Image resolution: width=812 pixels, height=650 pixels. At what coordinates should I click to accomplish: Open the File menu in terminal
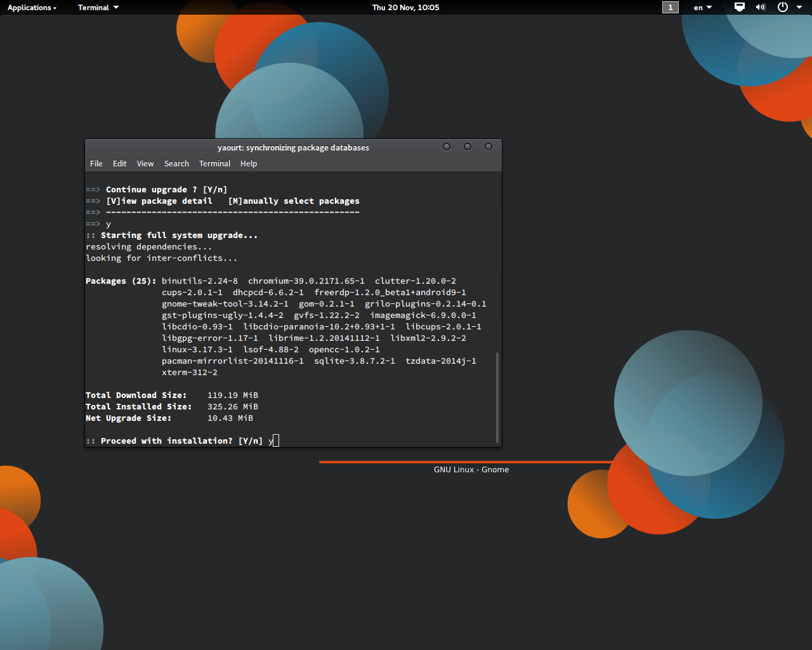coord(96,164)
